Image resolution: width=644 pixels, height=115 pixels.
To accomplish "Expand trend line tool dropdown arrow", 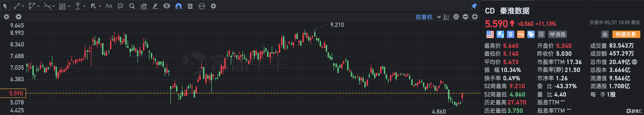I will [23, 6].
